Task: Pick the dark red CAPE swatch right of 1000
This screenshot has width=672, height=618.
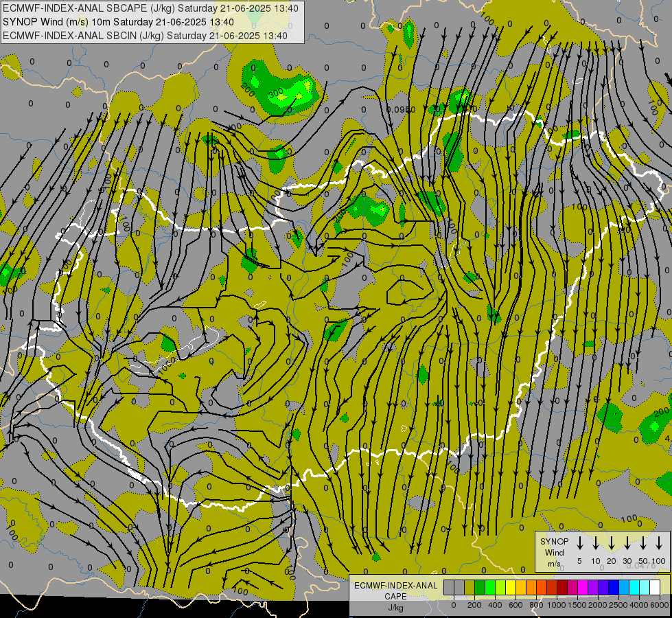Action: (x=562, y=587)
